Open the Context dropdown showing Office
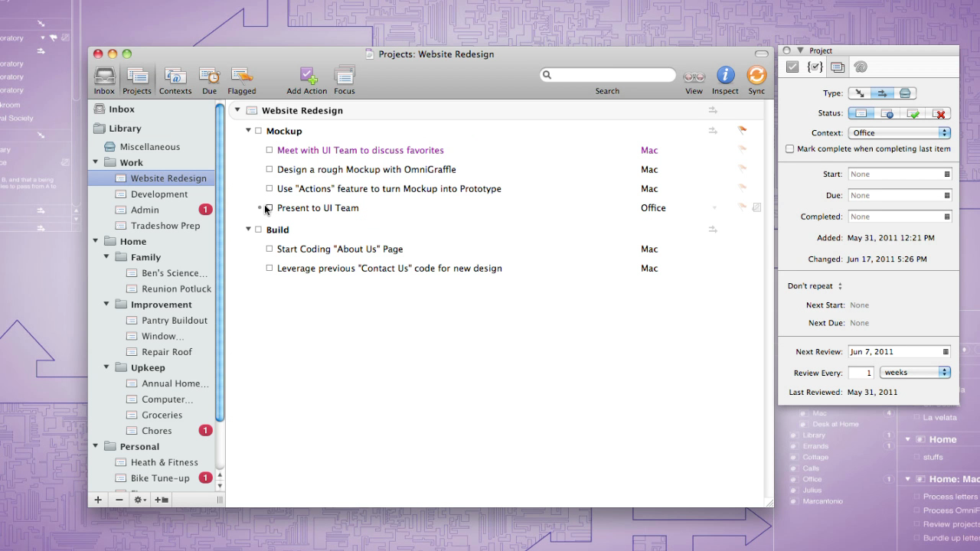The image size is (980, 551). click(899, 133)
